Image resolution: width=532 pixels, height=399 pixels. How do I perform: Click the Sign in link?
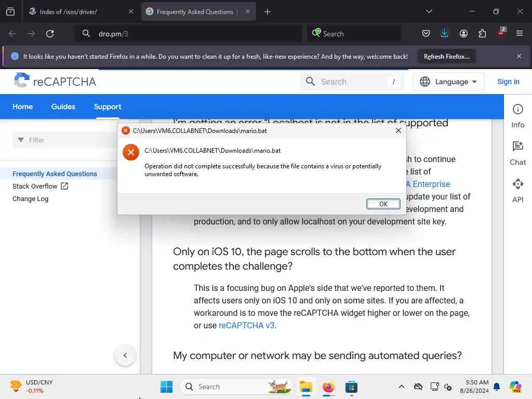[x=508, y=82]
